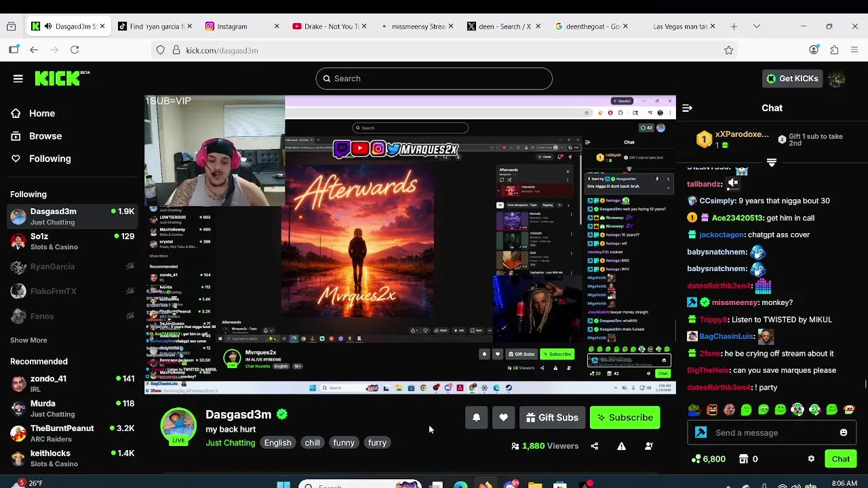This screenshot has height=488, width=868.
Task: Click the furry tag
Action: [x=377, y=443]
